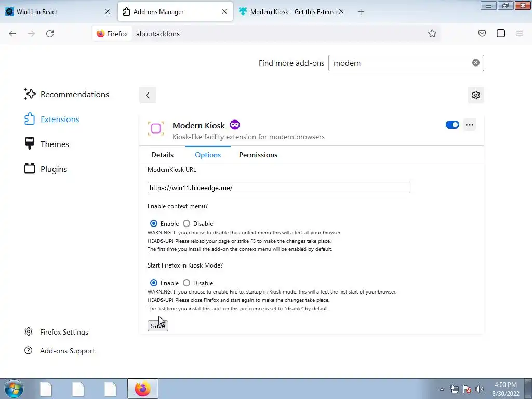The image size is (532, 399).
Task: Open Modern Kiosk more options menu
Action: [470, 125]
